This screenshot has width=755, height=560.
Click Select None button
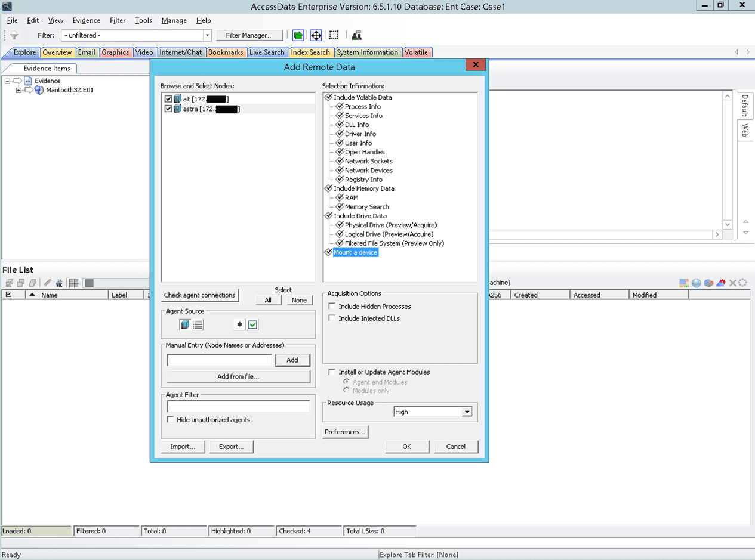300,300
